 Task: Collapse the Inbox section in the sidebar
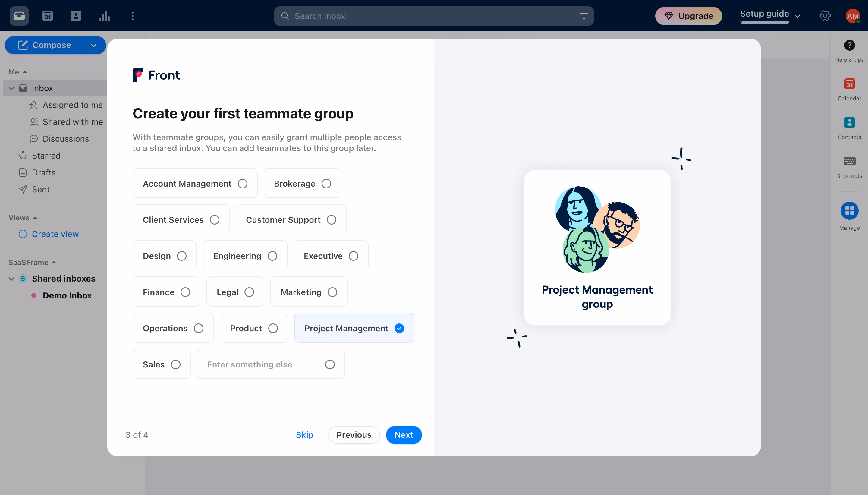(x=11, y=88)
